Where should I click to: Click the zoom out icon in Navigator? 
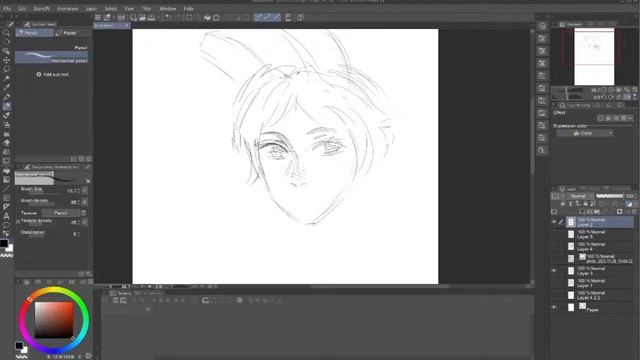[604, 90]
